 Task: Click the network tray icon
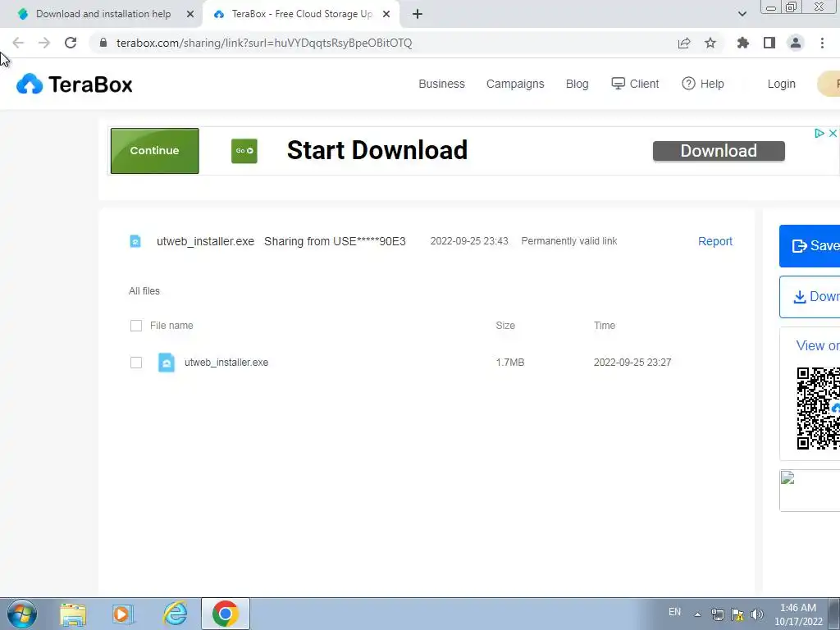tap(717, 614)
